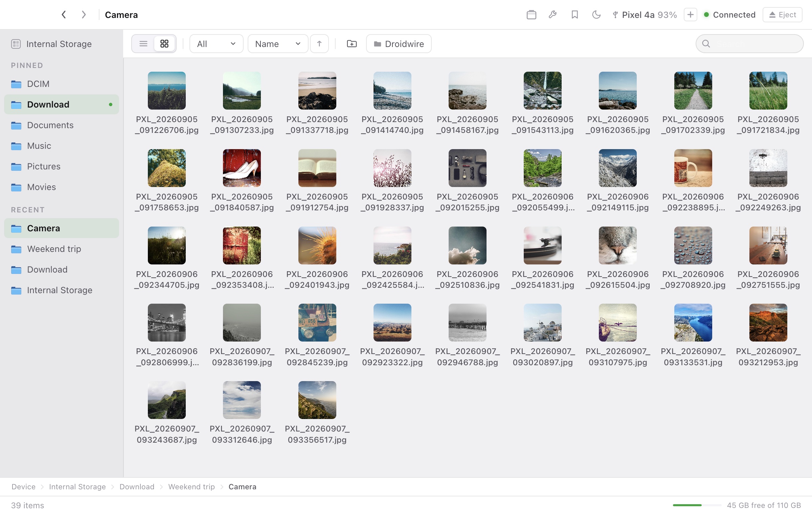Click file name PXL_20260907_093212953.jpg
812x514 pixels.
pos(768,357)
